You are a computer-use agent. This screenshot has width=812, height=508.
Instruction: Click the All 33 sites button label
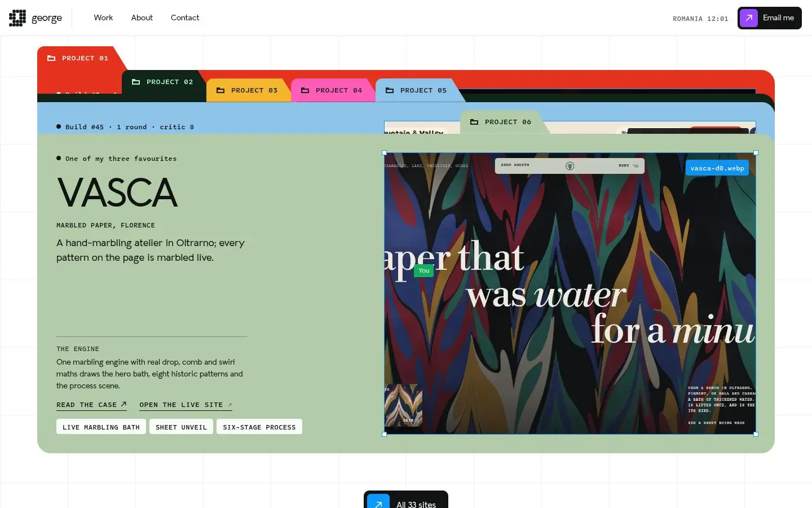[x=416, y=504]
